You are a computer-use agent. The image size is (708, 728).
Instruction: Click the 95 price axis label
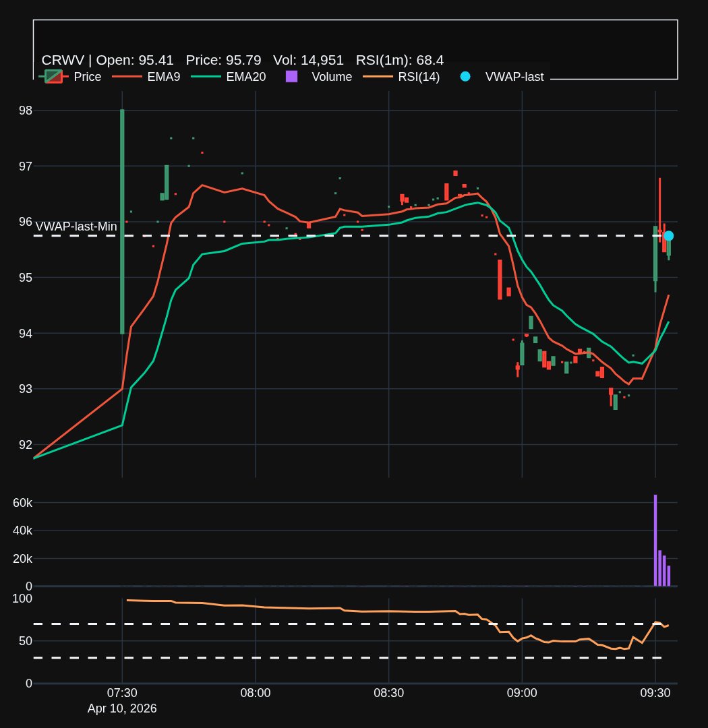[x=26, y=278]
